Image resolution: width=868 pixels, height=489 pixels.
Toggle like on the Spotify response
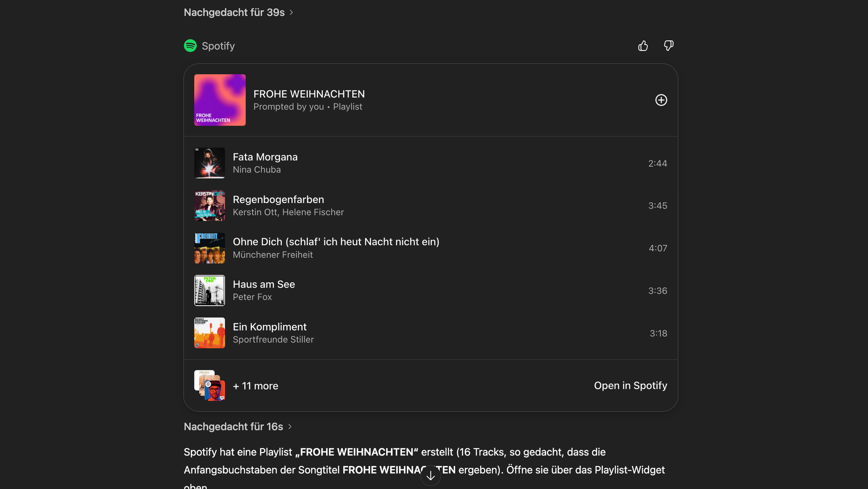coord(643,45)
